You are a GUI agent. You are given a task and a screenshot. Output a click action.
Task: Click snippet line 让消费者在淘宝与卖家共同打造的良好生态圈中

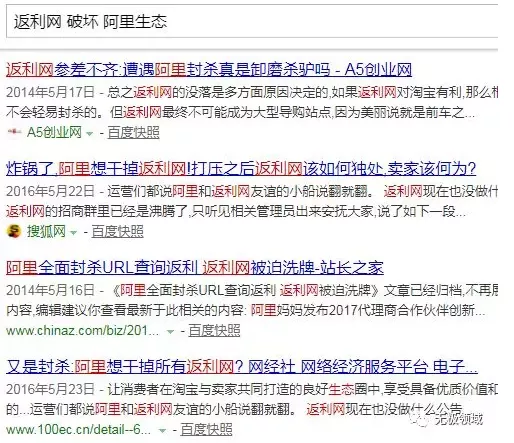point(303,389)
